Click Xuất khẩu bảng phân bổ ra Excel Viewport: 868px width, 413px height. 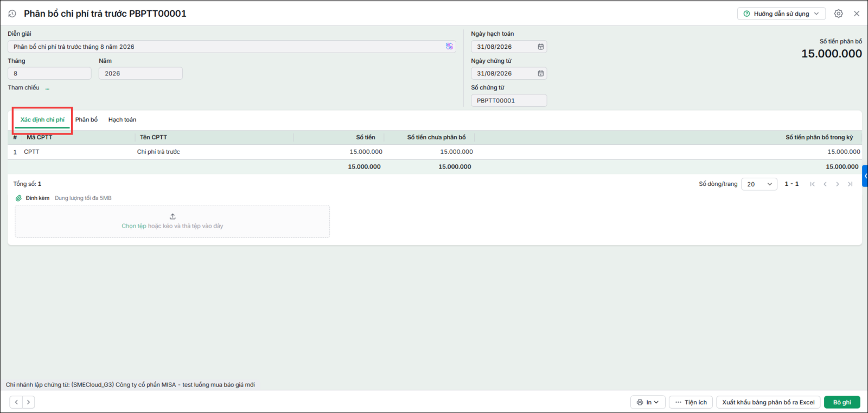(768, 402)
